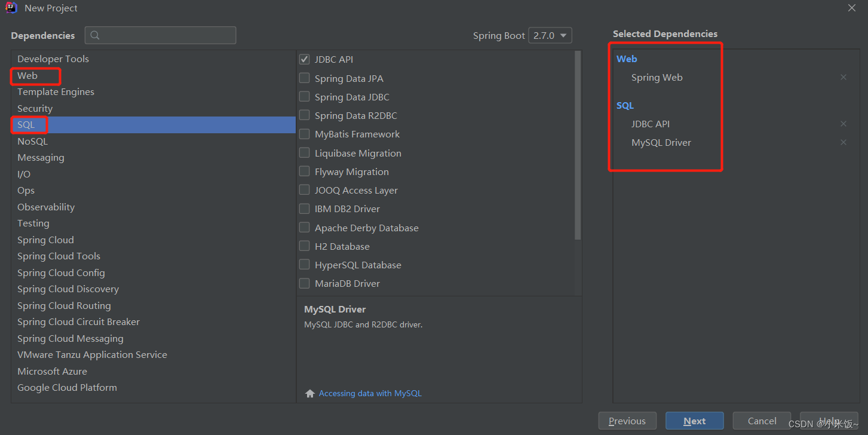
Task: Check the Spring Data JDBC box
Action: [x=304, y=96]
